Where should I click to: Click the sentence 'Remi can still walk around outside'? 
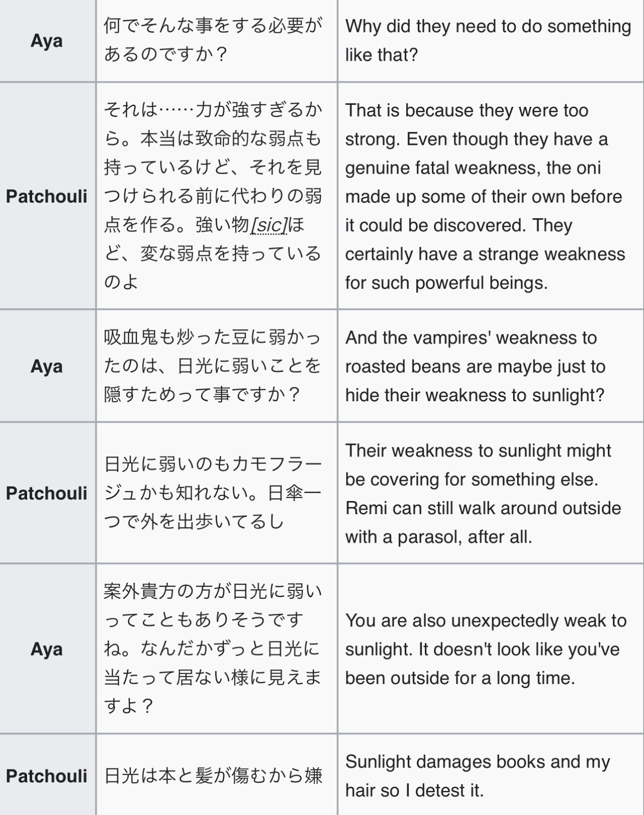tap(484, 508)
